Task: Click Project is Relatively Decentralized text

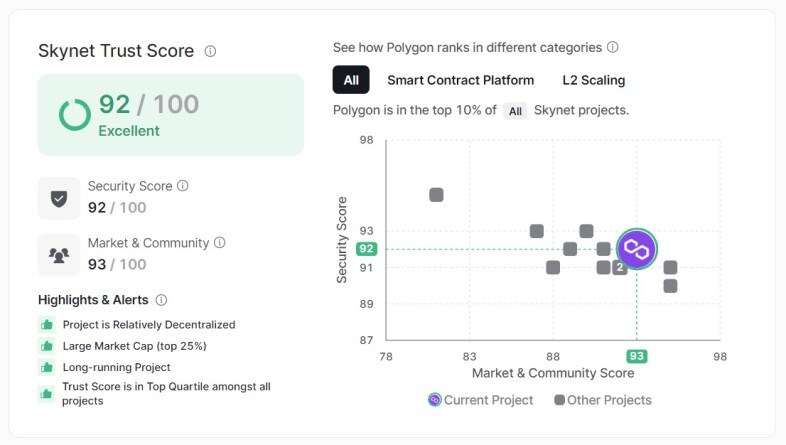Action: pos(149,325)
